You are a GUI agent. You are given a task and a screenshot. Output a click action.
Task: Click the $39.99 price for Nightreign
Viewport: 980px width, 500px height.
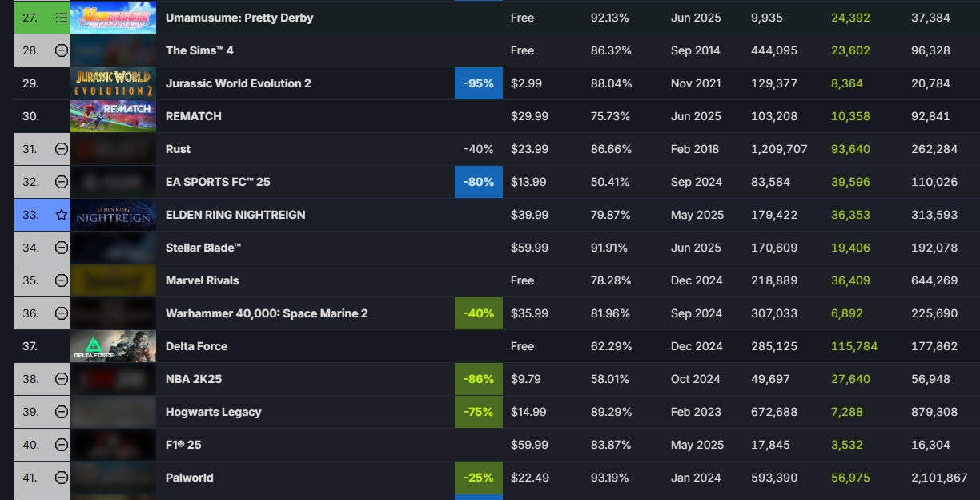pyautogui.click(x=530, y=215)
